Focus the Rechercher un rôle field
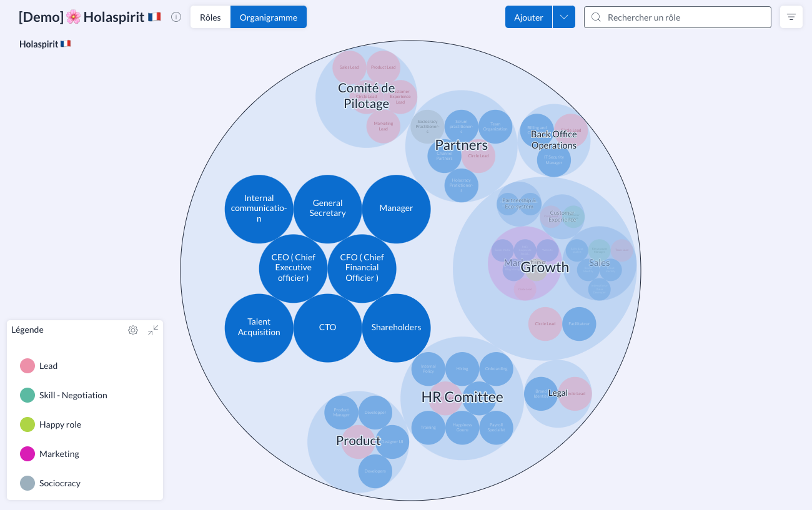812x510 pixels. point(678,17)
